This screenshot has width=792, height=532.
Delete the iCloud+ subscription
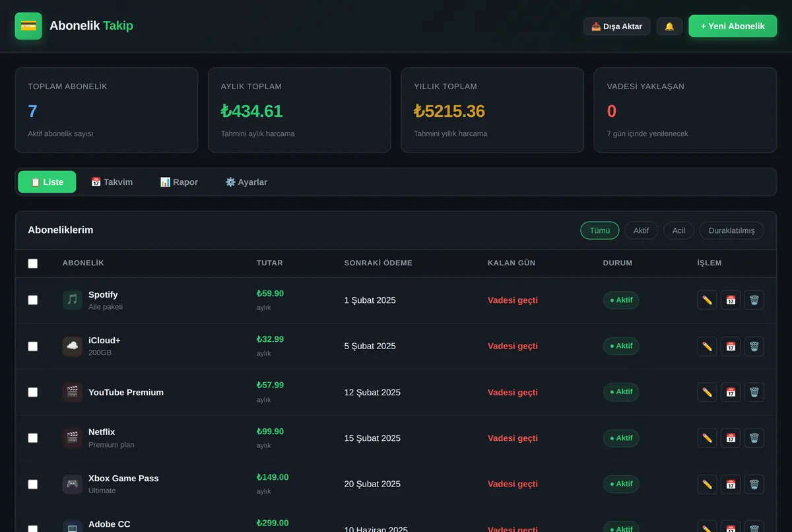click(x=754, y=347)
